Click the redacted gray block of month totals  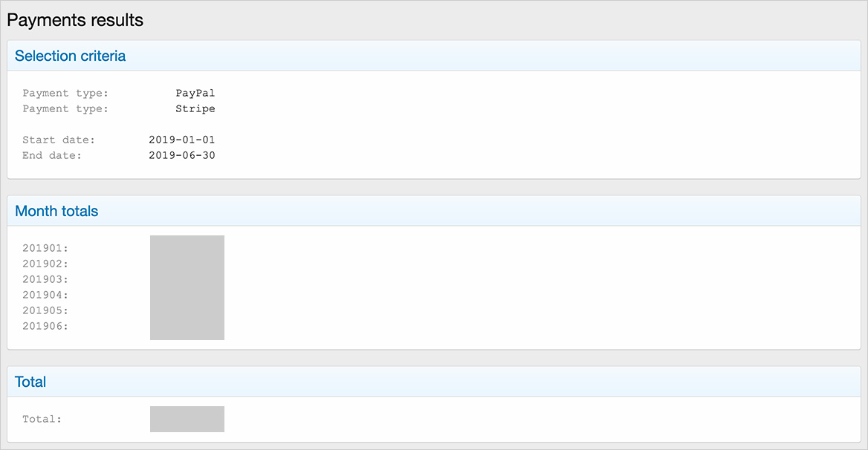coord(187,287)
